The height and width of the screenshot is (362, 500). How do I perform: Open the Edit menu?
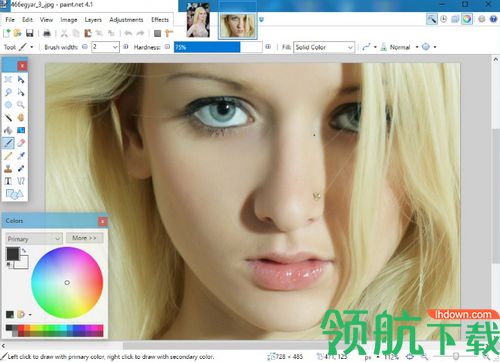[x=27, y=20]
